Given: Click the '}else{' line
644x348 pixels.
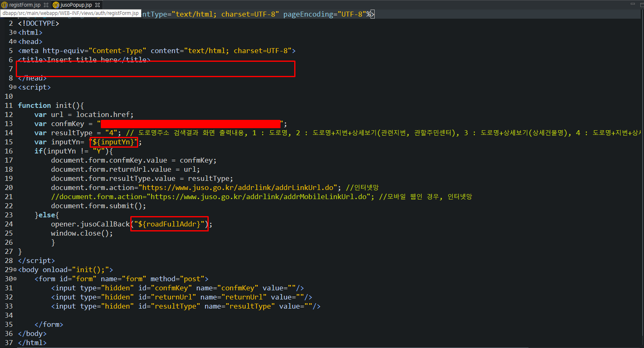Looking at the screenshot, I should click(47, 215).
